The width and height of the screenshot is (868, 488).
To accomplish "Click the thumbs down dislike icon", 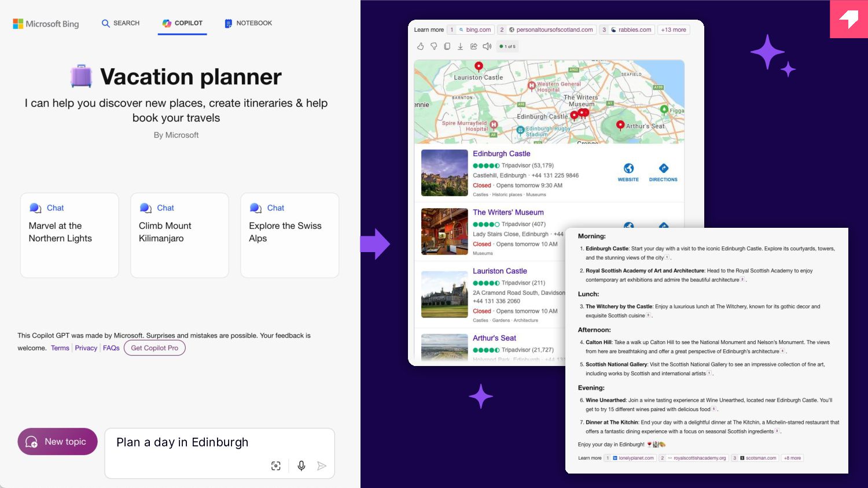I will [x=433, y=46].
